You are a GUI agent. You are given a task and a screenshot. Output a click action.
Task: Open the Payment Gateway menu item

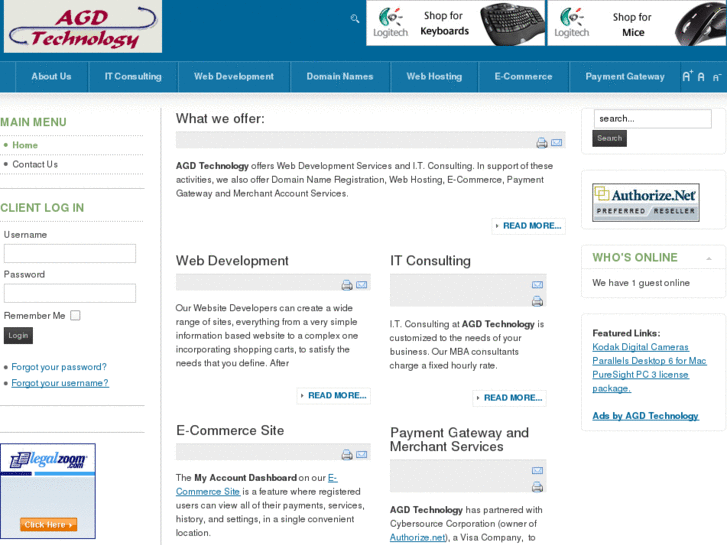coord(625,77)
